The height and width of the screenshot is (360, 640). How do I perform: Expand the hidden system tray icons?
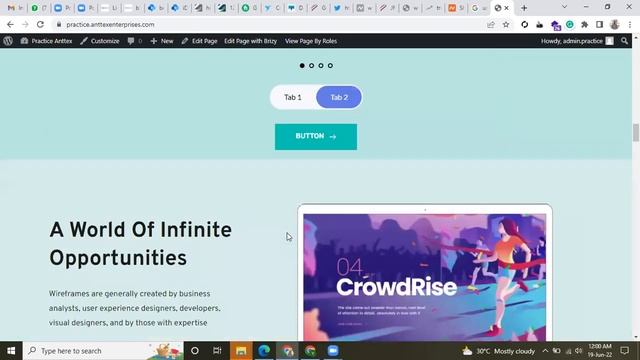(545, 351)
